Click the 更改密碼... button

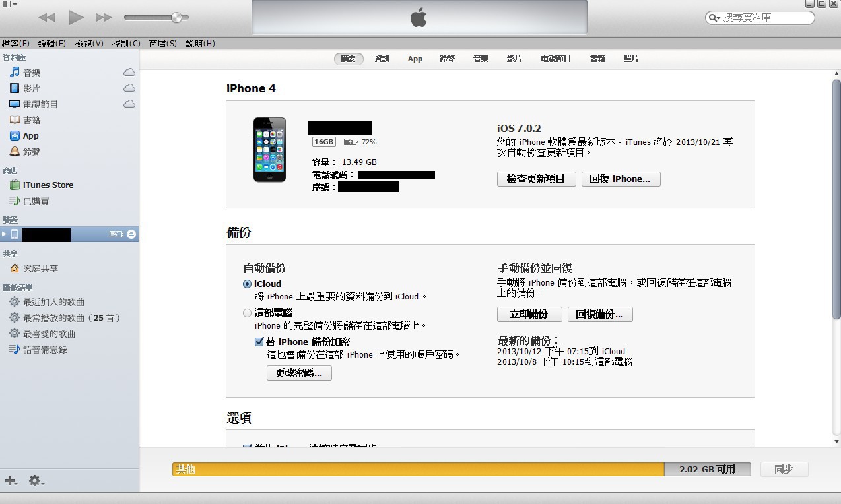299,373
